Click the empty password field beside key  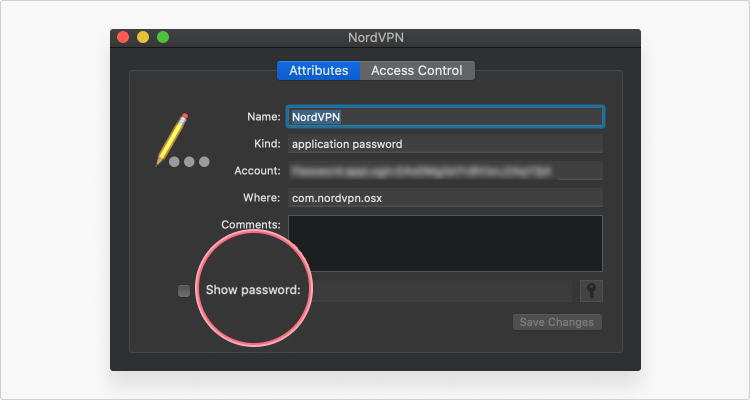440,291
